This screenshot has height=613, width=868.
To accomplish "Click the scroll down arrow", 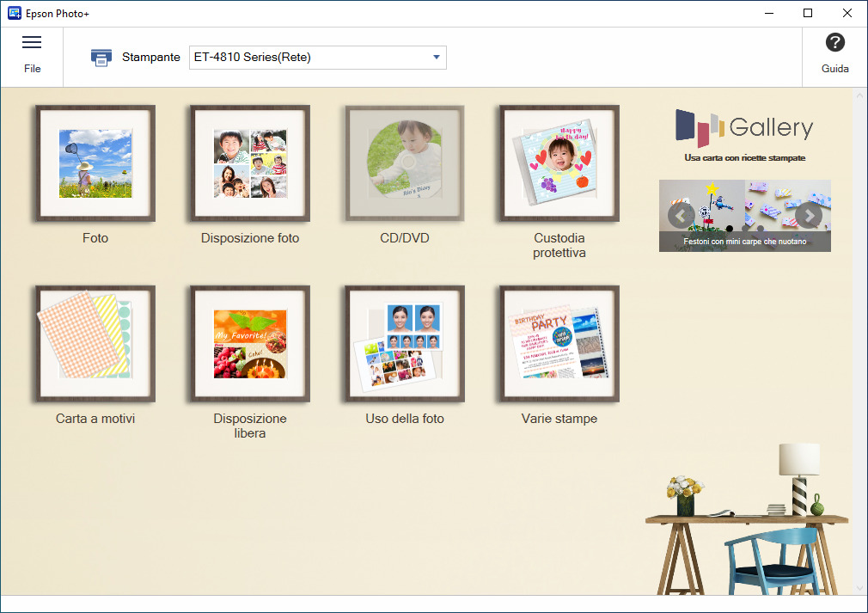I will pyautogui.click(x=860, y=588).
